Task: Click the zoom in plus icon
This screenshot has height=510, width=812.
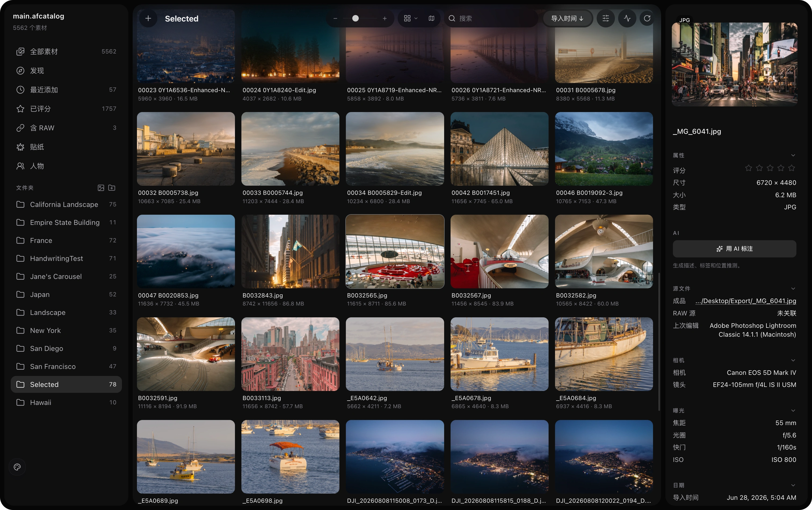Action: [385, 19]
